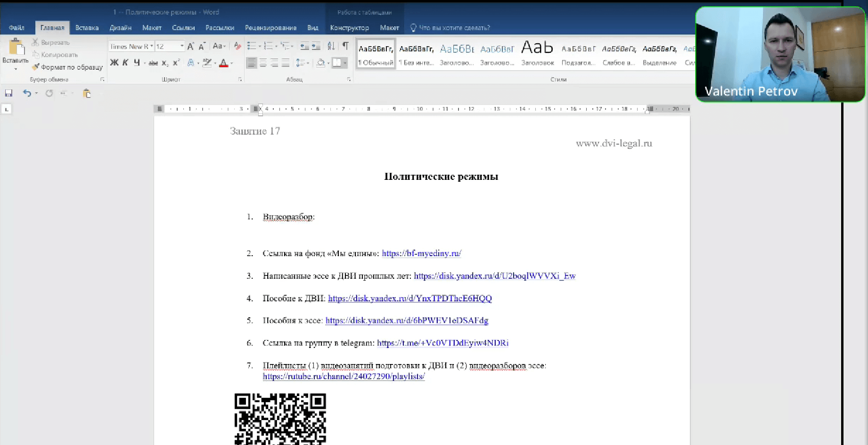Increase font size with the grow-font icon
This screenshot has height=445, width=868.
(190, 46)
